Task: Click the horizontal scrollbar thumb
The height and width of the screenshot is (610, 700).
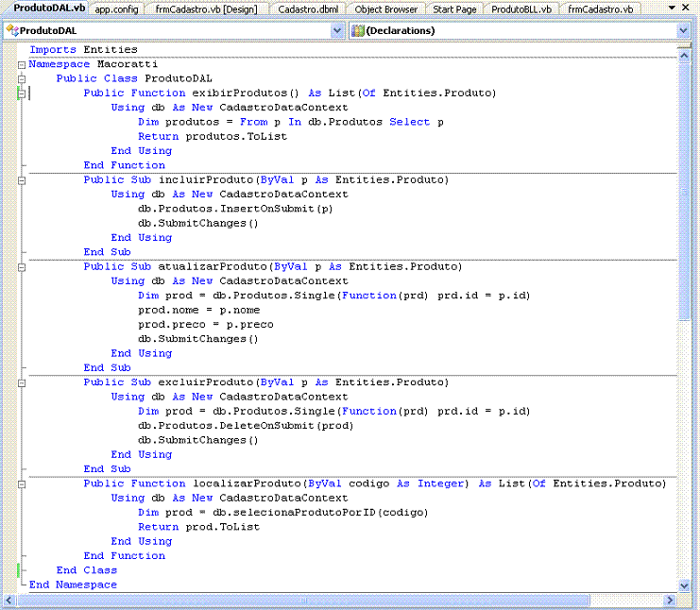Action: 302,601
